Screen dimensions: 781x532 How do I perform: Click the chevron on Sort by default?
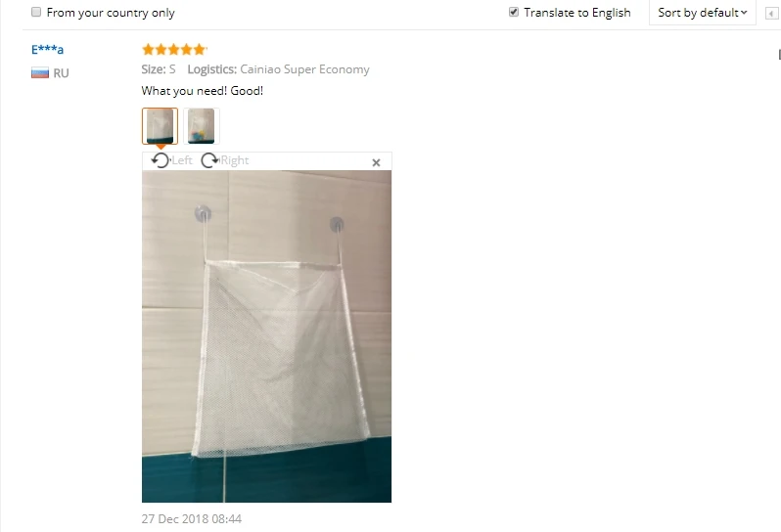pyautogui.click(x=744, y=13)
